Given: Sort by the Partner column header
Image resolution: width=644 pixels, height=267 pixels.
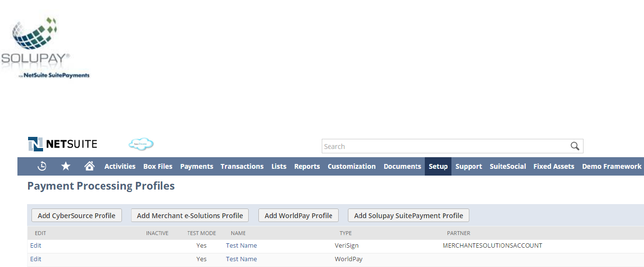Looking at the screenshot, I should pyautogui.click(x=458, y=233).
